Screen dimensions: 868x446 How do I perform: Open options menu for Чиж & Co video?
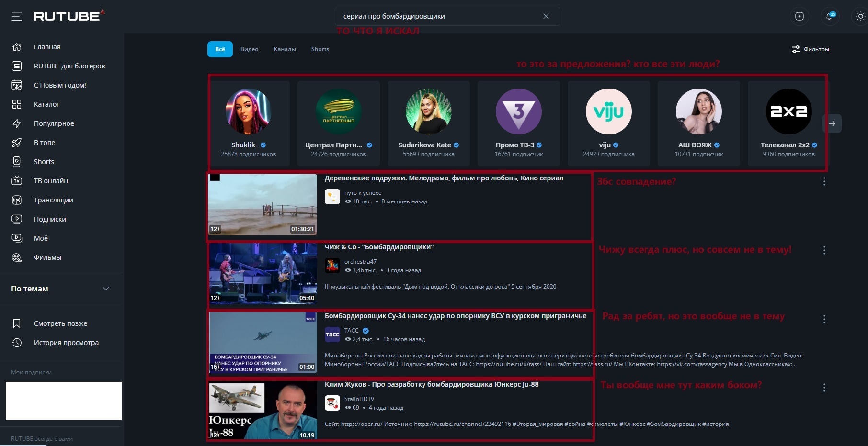point(824,250)
